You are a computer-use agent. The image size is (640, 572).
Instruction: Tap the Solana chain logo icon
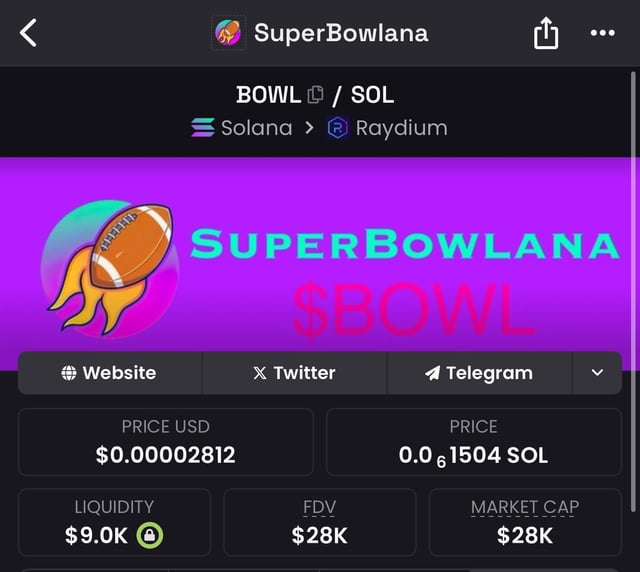(203, 128)
